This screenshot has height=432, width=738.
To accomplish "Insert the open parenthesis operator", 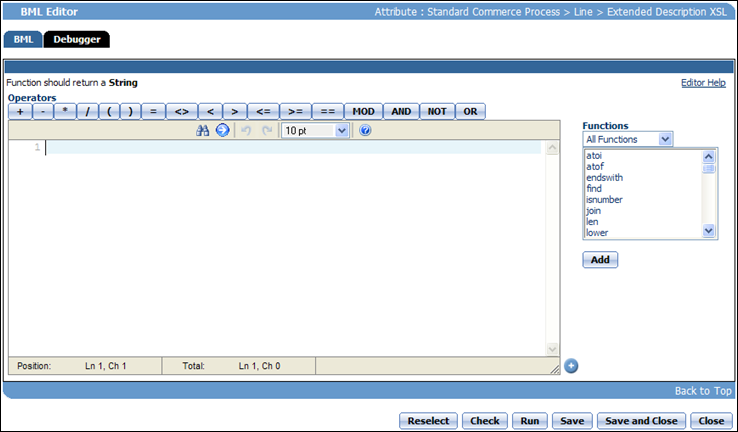I will (109, 112).
